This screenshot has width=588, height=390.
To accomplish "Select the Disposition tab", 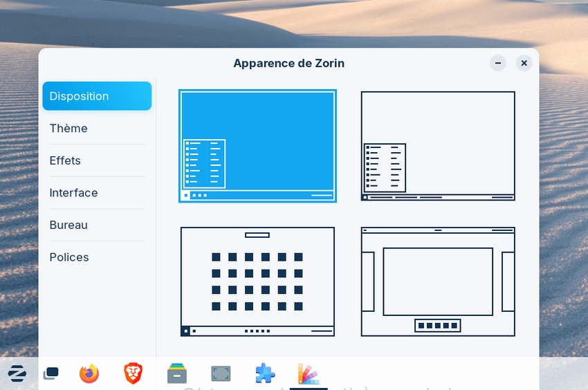I will [97, 96].
